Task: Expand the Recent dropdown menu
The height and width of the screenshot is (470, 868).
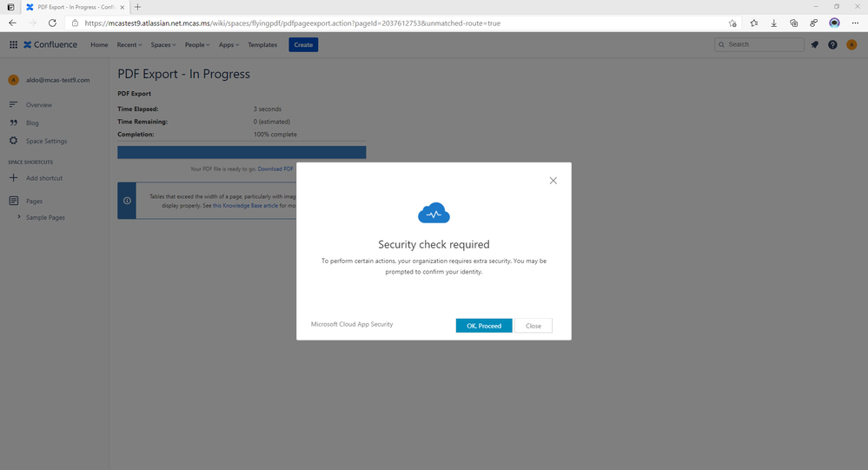Action: (x=129, y=45)
